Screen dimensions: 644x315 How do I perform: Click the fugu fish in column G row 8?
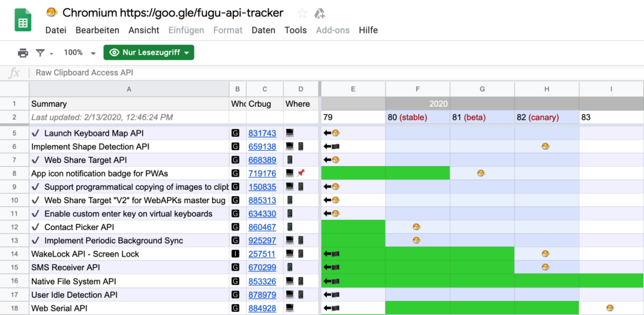(x=481, y=174)
